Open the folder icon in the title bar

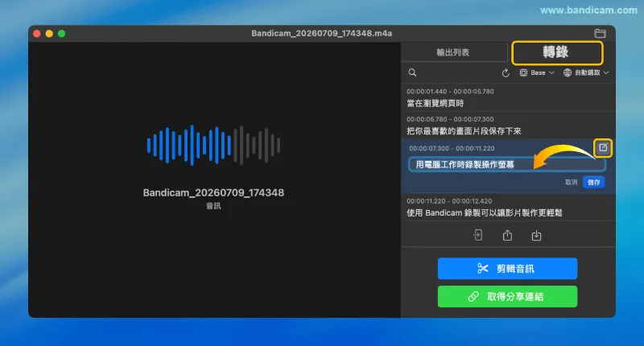click(x=600, y=33)
